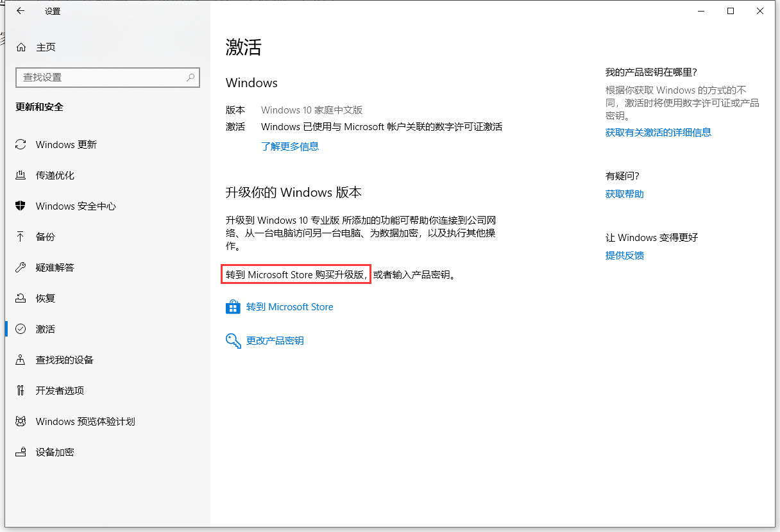
Task: Click the back arrow in the Settings title bar
Action: (x=21, y=11)
